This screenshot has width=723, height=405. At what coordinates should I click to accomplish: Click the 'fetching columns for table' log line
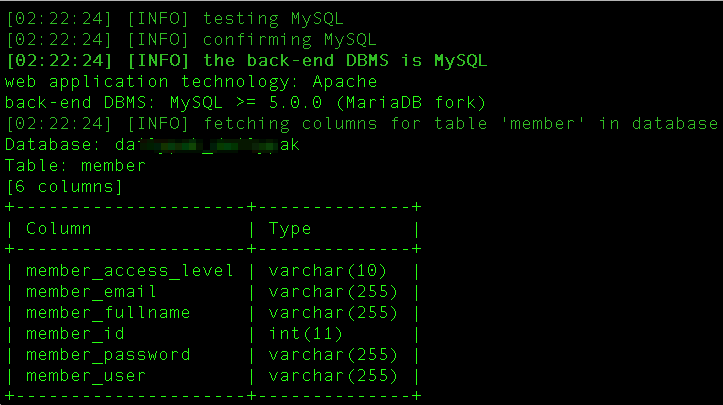coord(362,124)
